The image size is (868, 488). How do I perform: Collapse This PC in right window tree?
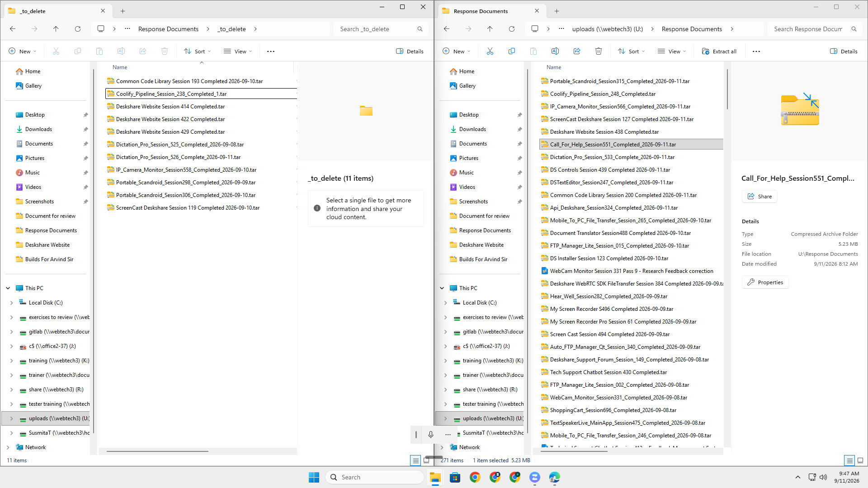442,288
